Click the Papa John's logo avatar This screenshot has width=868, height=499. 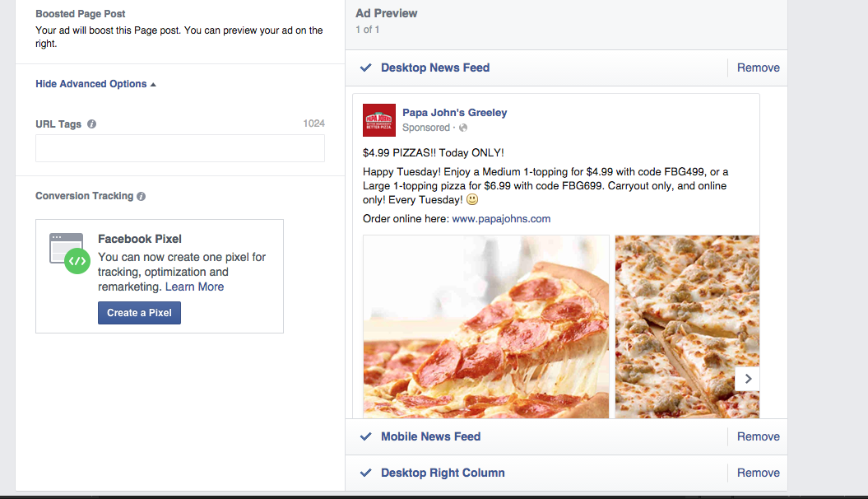point(378,120)
